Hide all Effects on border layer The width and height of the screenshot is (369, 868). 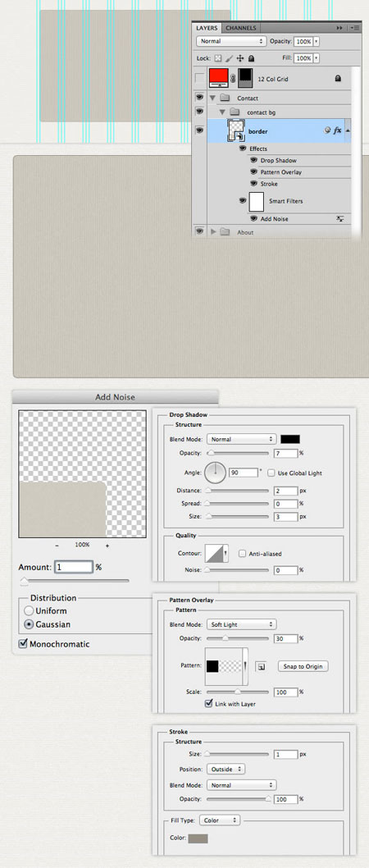(x=243, y=149)
